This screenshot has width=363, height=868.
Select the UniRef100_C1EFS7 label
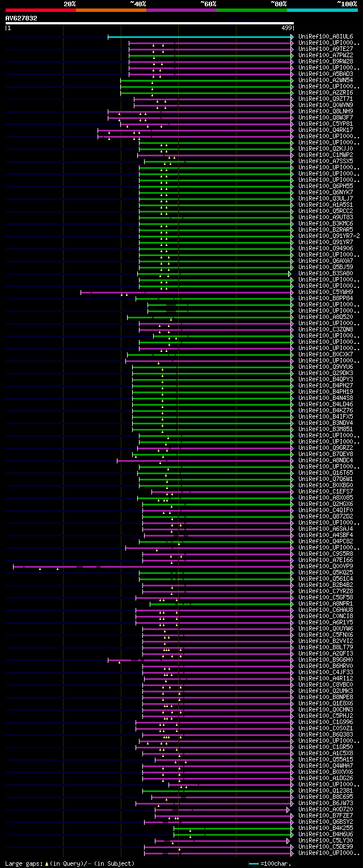(x=326, y=492)
